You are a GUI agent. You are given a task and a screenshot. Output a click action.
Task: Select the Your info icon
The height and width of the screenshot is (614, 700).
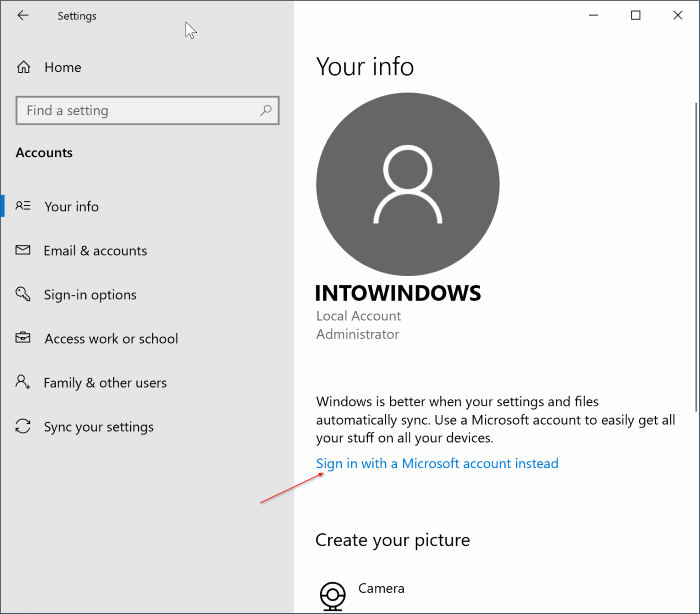(x=23, y=205)
